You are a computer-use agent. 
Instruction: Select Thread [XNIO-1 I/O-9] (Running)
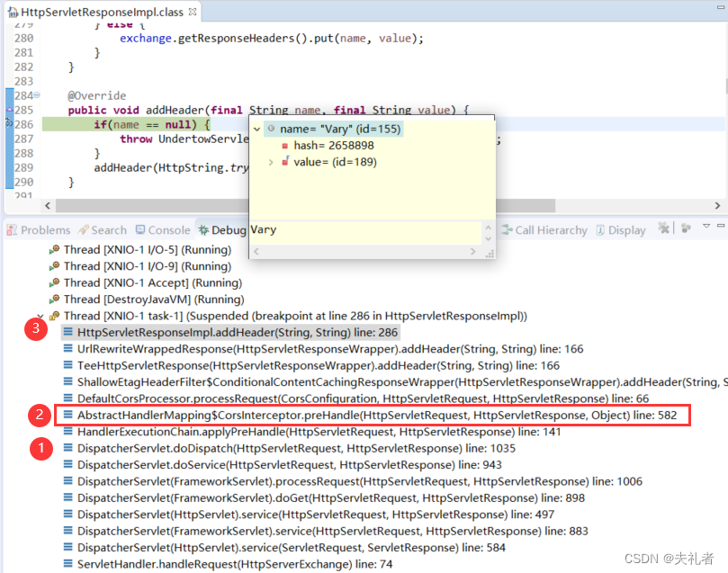coord(148,266)
